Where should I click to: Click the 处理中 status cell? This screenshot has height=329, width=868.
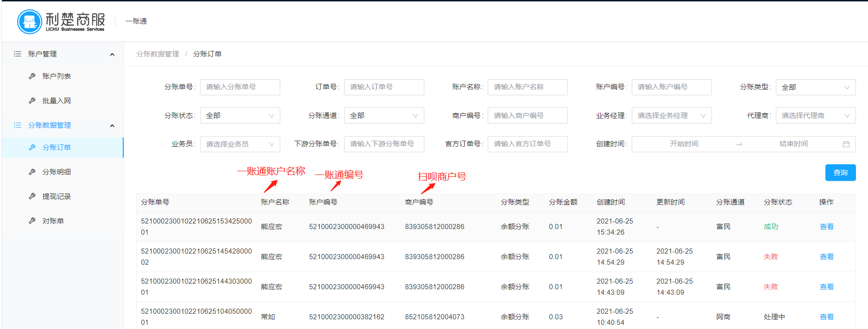click(x=774, y=317)
